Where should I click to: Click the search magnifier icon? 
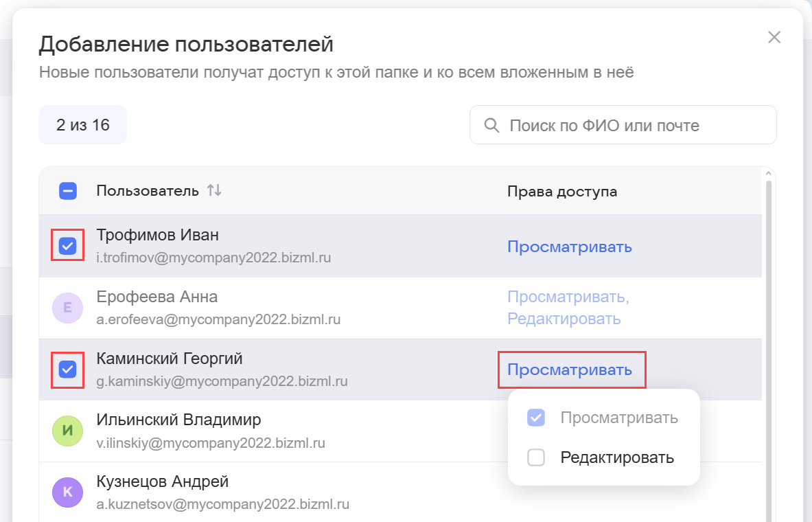(x=491, y=126)
